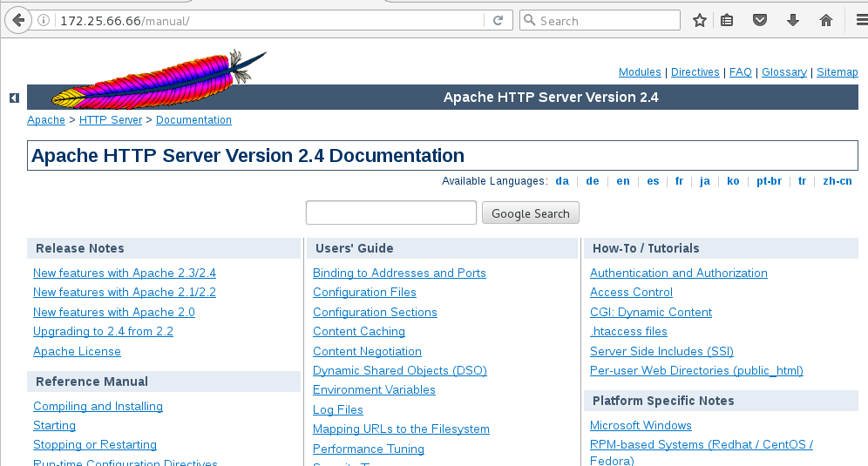Open the Modules navigation link
The image size is (868, 466).
640,72
